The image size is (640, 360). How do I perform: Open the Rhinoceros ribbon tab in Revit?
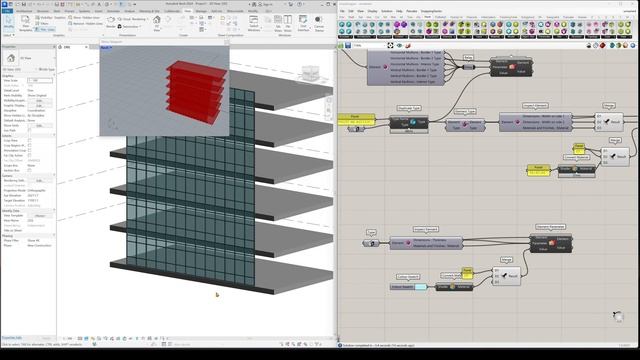tap(235, 11)
